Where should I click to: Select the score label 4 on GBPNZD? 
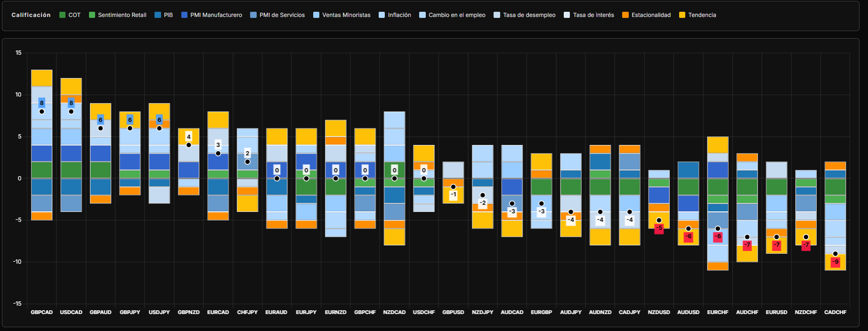(188, 137)
